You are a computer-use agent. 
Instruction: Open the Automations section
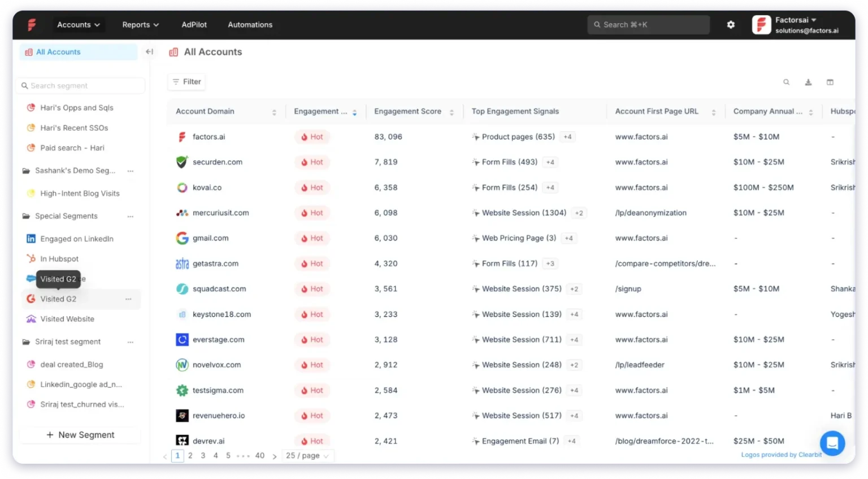(250, 24)
